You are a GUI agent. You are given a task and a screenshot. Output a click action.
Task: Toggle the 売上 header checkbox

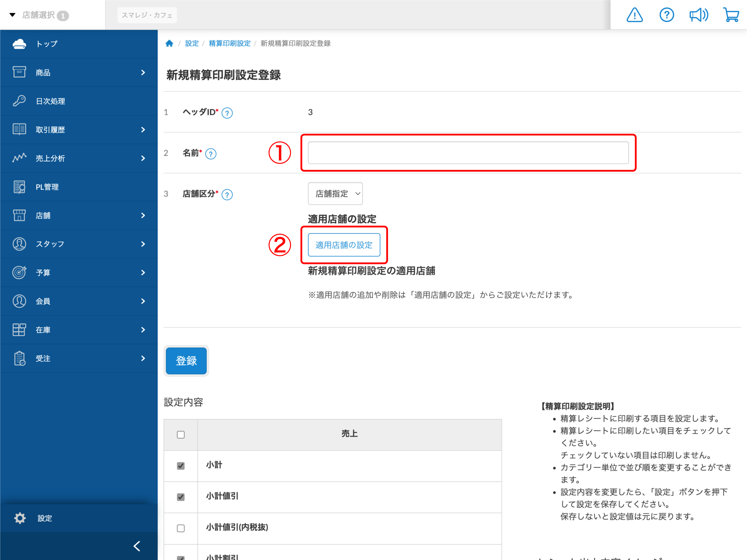181,434
